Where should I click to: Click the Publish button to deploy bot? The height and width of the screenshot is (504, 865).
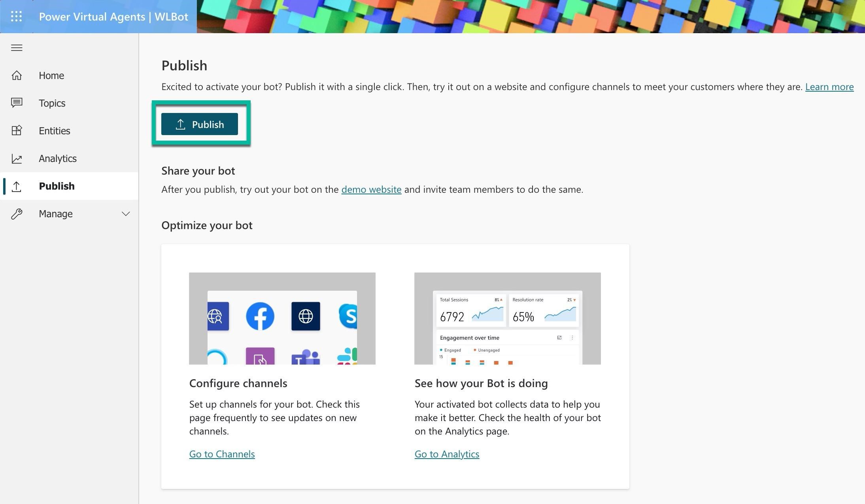point(200,124)
